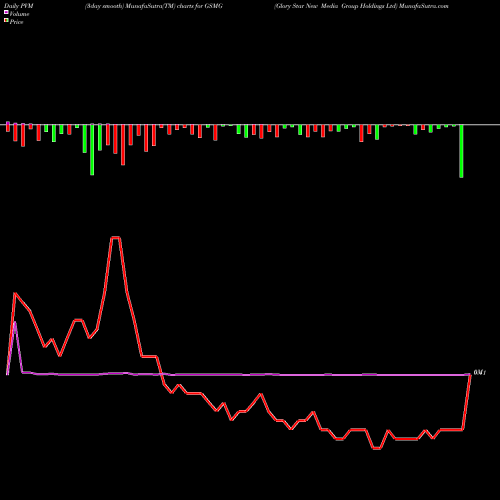Click the 'Price' legend label
The height and width of the screenshot is (500, 500).
tap(16, 22)
